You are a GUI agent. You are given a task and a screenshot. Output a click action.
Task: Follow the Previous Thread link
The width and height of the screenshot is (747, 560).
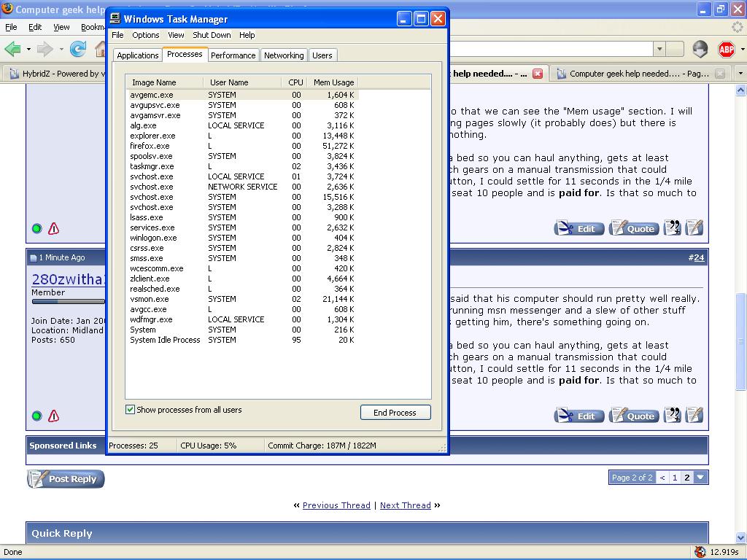336,505
